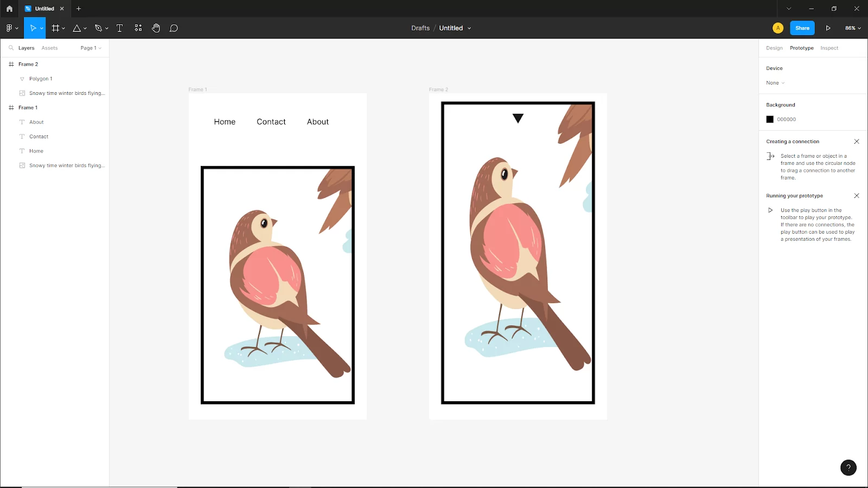Viewport: 868px width, 488px height.
Task: Click the play icon in prototype tip
Action: [770, 210]
